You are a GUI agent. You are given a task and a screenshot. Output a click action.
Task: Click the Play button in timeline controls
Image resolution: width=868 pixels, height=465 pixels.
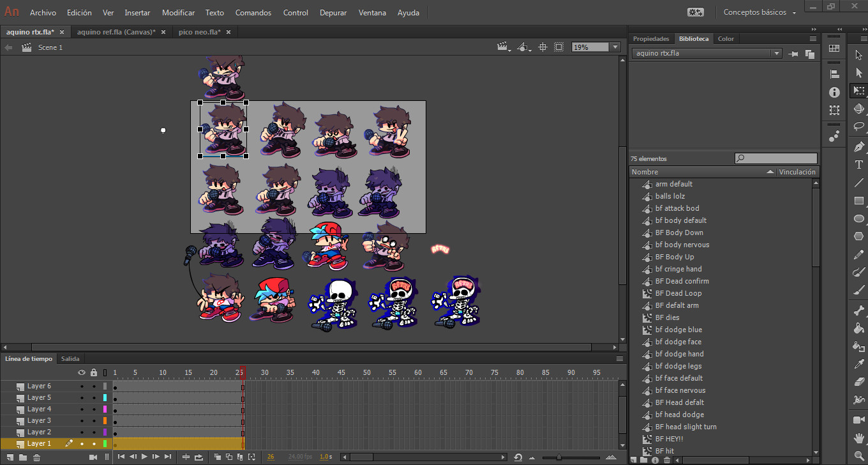144,457
